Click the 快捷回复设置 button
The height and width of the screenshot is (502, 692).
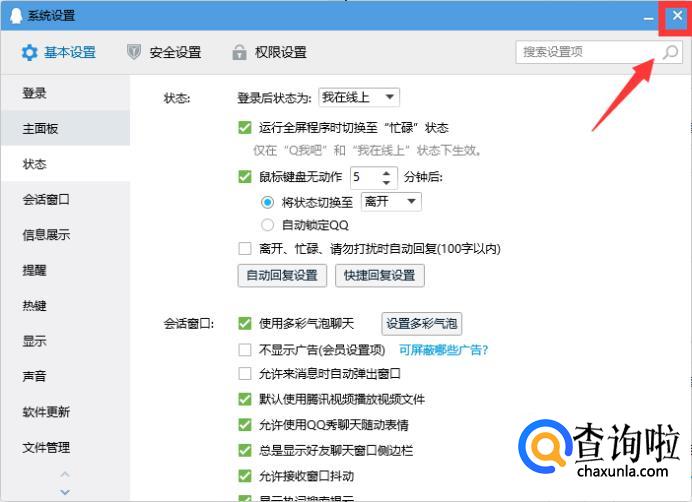click(x=380, y=276)
